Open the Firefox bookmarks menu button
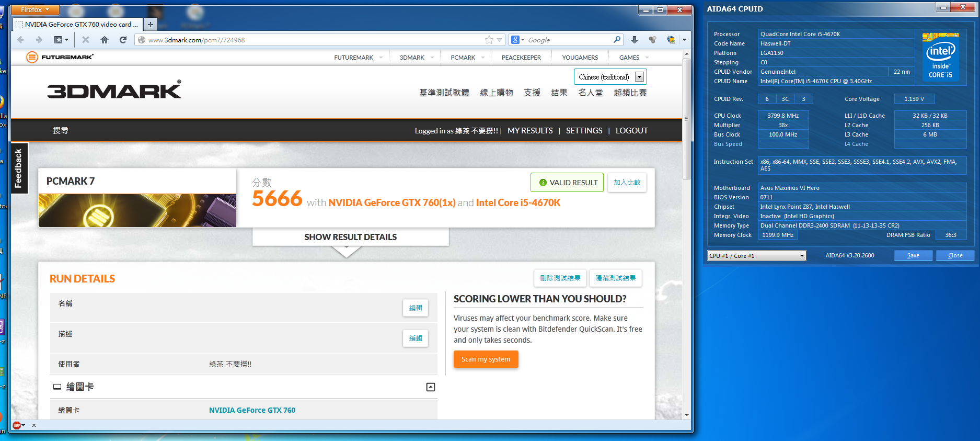This screenshot has width=980, height=441. [x=61, y=40]
